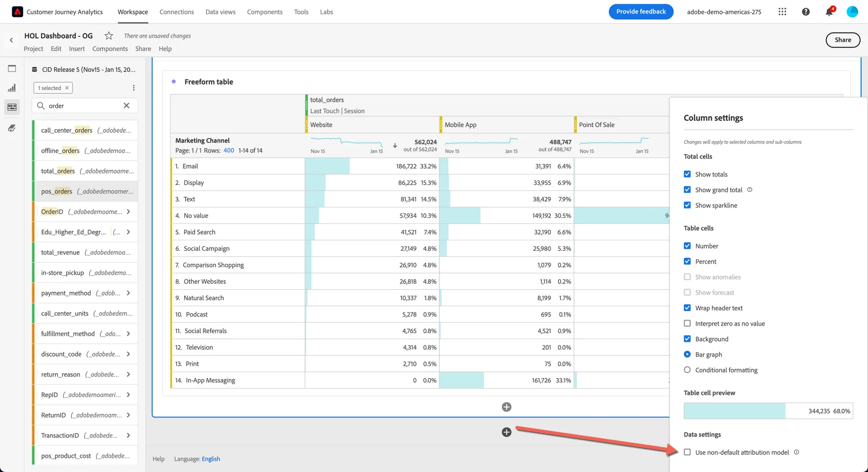The width and height of the screenshot is (868, 472).
Task: Open the app switcher grid icon
Action: [x=782, y=12]
